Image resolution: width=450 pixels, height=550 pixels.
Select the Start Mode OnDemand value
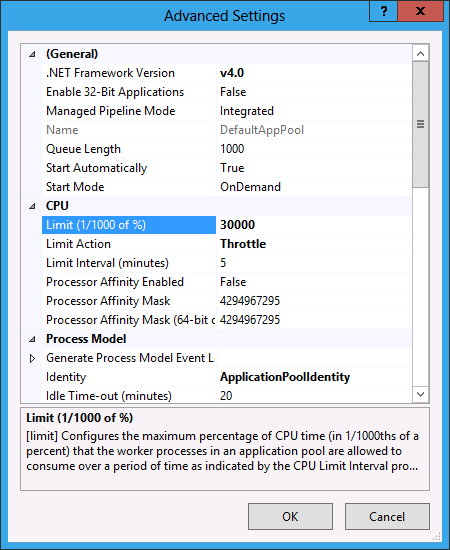pos(250,187)
